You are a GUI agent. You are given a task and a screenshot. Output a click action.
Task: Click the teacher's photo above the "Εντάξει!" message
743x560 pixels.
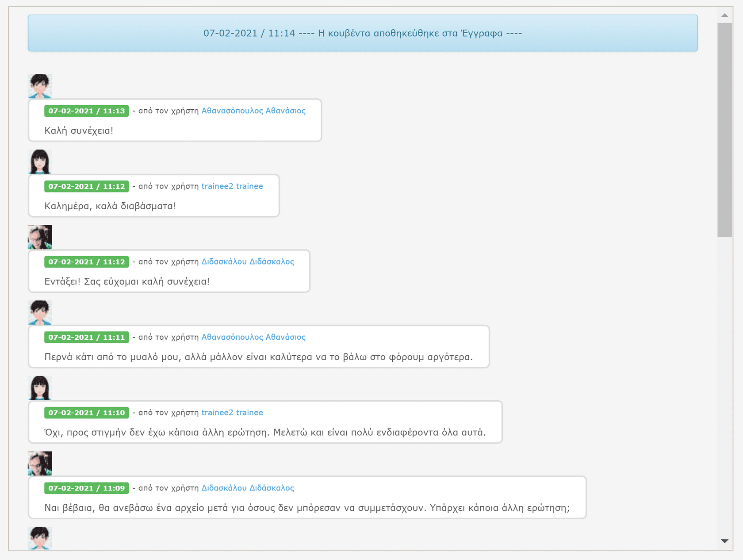pyautogui.click(x=40, y=237)
